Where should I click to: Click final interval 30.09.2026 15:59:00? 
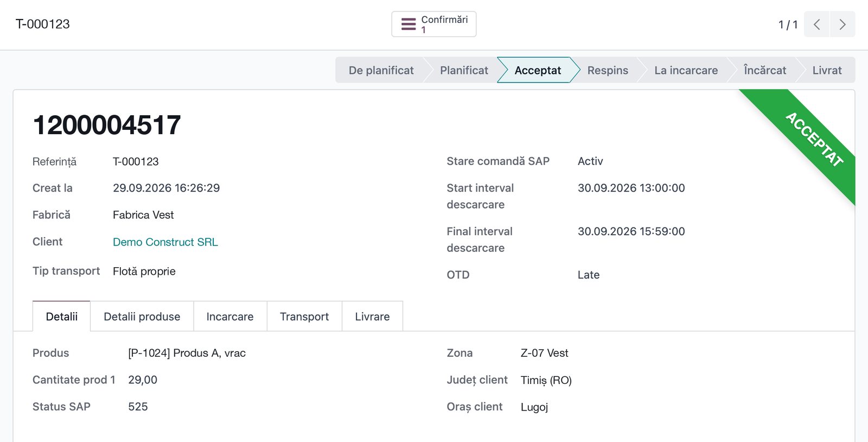pyautogui.click(x=631, y=231)
